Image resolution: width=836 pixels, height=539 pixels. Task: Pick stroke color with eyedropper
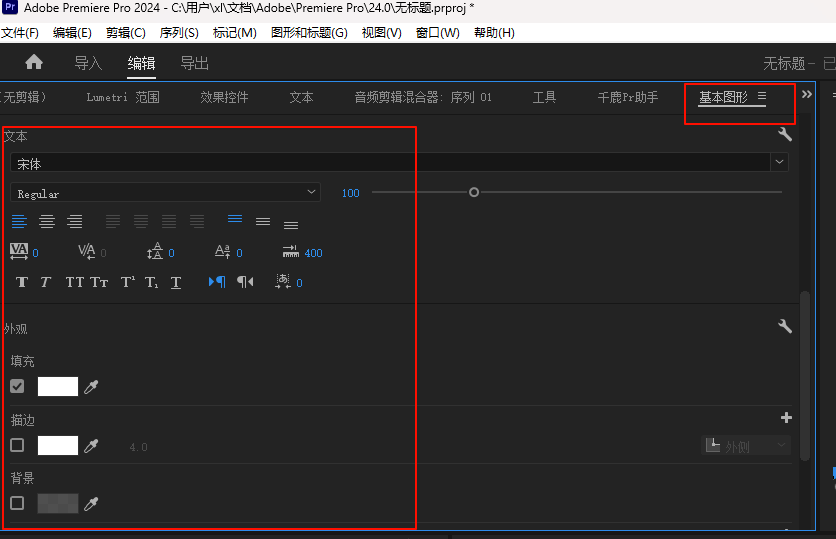pyautogui.click(x=91, y=445)
